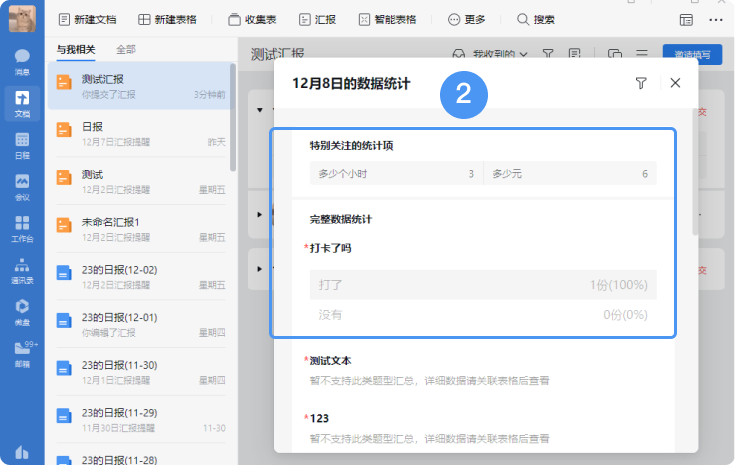Image resolution: width=735 pixels, height=465 pixels.
Task: Expand the third section triangle
Action: click(260, 269)
